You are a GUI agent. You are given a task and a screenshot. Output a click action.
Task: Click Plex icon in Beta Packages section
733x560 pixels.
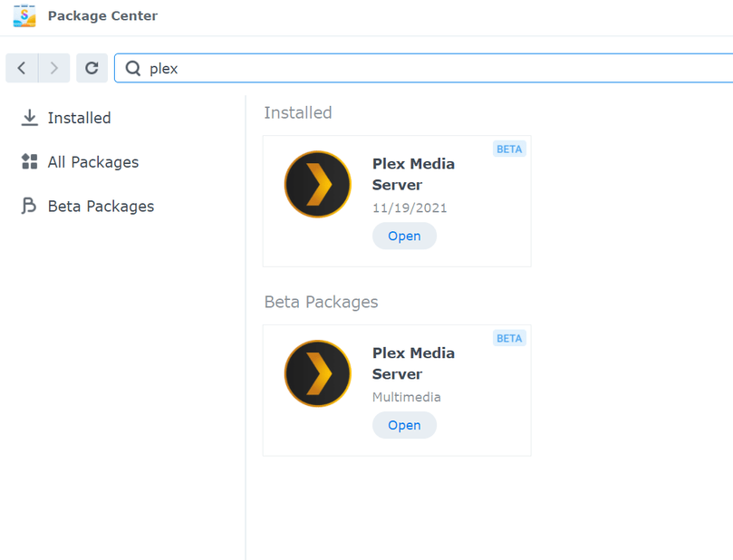pos(318,373)
